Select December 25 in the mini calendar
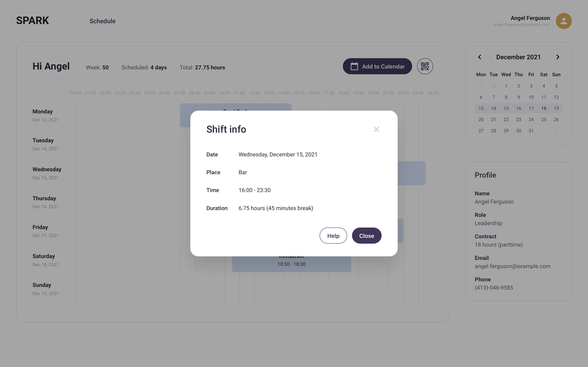The width and height of the screenshot is (588, 367). 544,120
